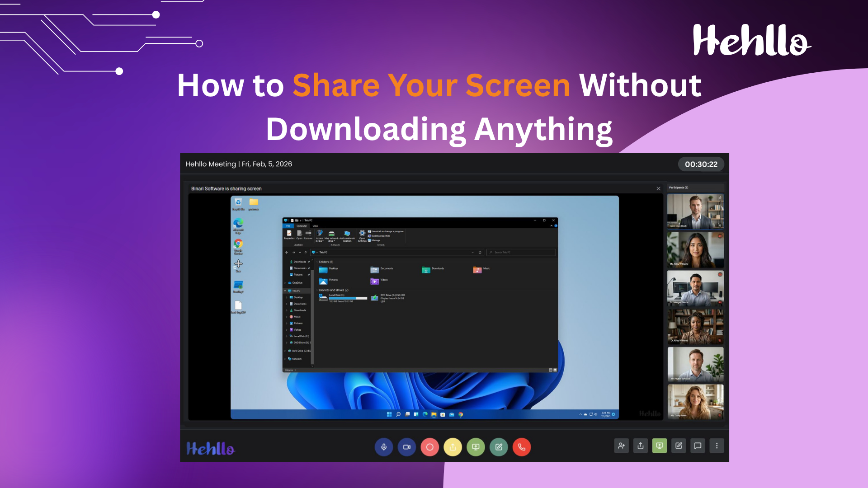
Task: Click Manage in the System group
Action: (374, 240)
